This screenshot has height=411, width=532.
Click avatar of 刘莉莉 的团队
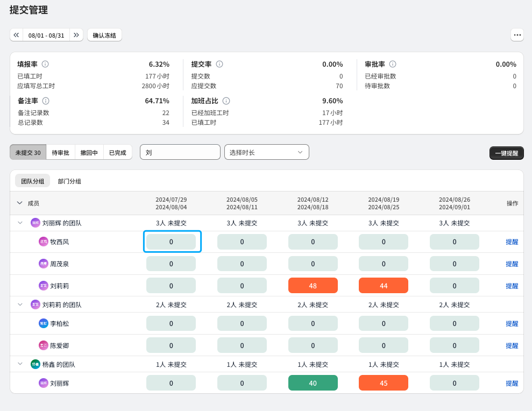click(36, 305)
